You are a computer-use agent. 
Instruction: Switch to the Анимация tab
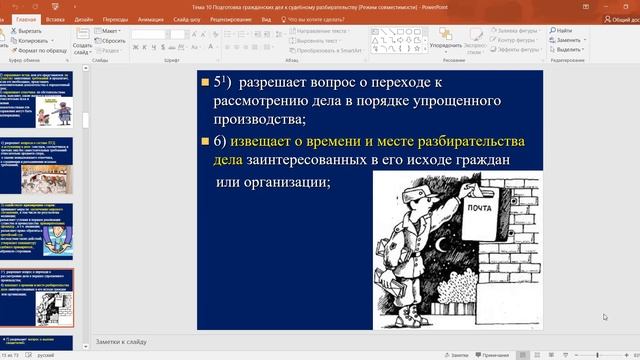(x=151, y=19)
